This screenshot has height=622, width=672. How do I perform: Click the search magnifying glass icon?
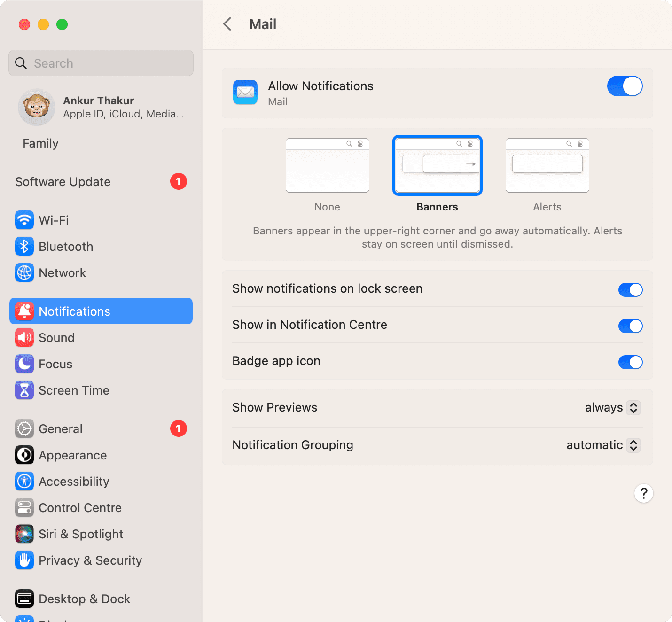pyautogui.click(x=21, y=63)
